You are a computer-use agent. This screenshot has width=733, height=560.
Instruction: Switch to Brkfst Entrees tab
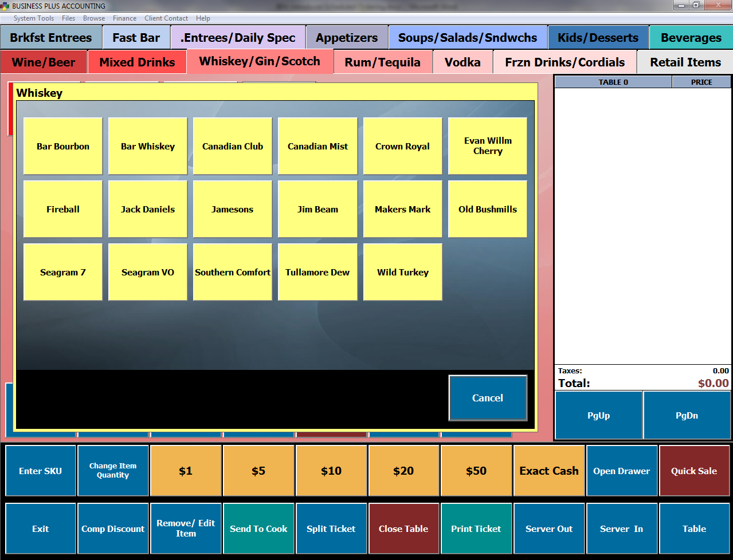[x=51, y=38]
